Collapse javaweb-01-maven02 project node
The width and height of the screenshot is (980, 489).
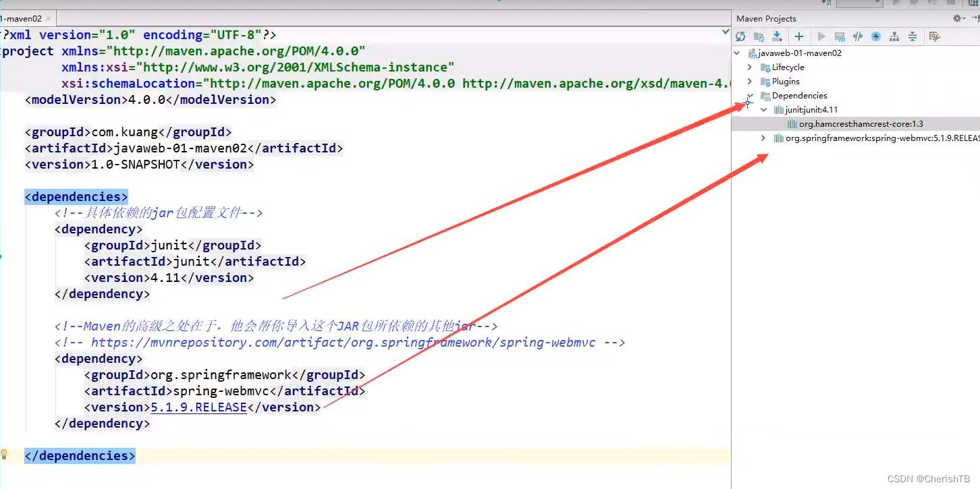(737, 53)
